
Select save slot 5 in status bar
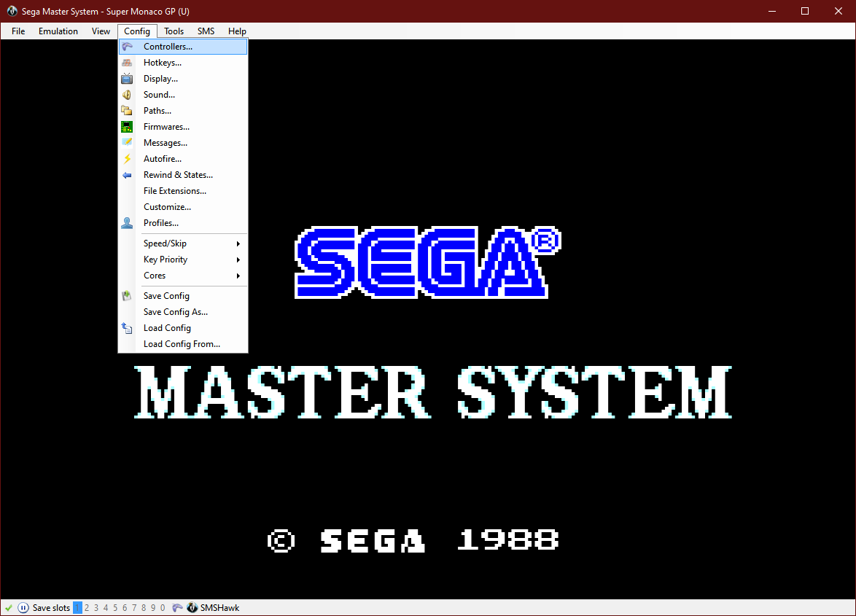click(115, 608)
